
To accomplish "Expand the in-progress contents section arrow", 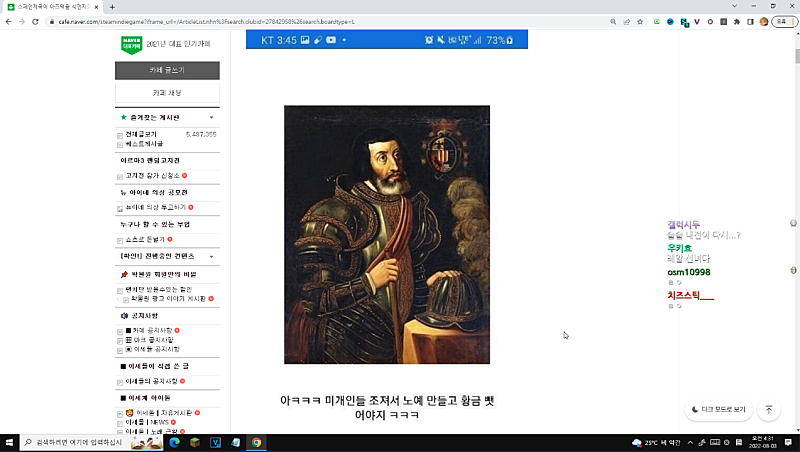I will (211, 256).
